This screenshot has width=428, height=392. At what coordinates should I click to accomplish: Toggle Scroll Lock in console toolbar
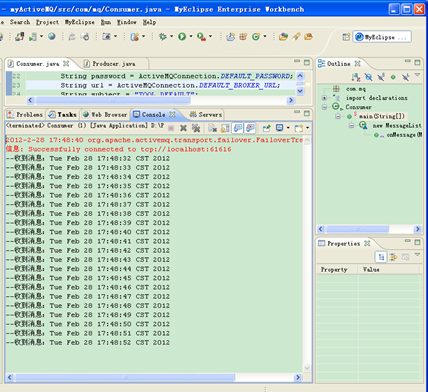[225, 128]
